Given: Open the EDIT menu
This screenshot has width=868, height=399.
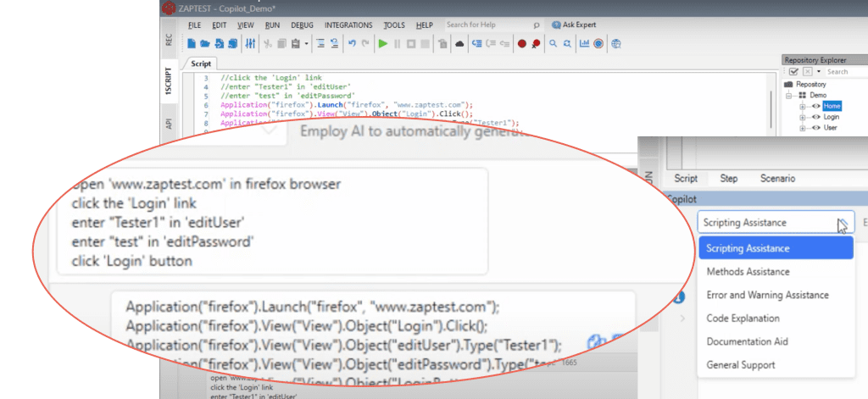Looking at the screenshot, I should click(x=220, y=25).
